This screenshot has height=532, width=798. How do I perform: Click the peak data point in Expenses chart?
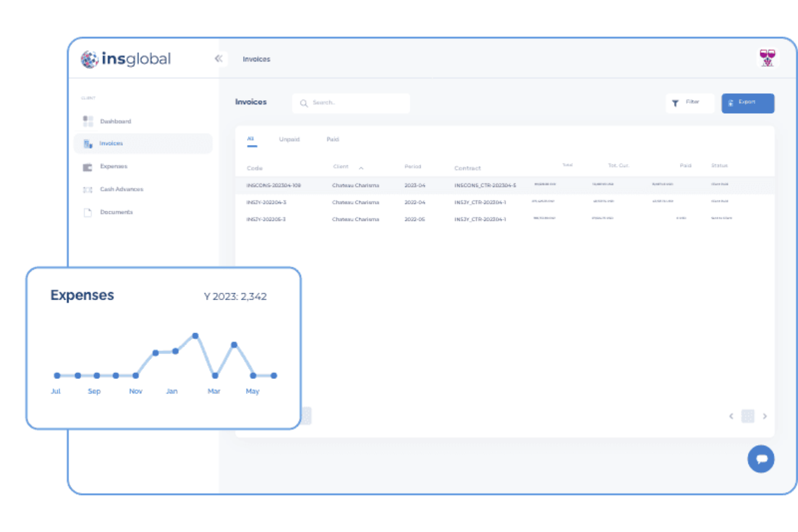(x=195, y=336)
